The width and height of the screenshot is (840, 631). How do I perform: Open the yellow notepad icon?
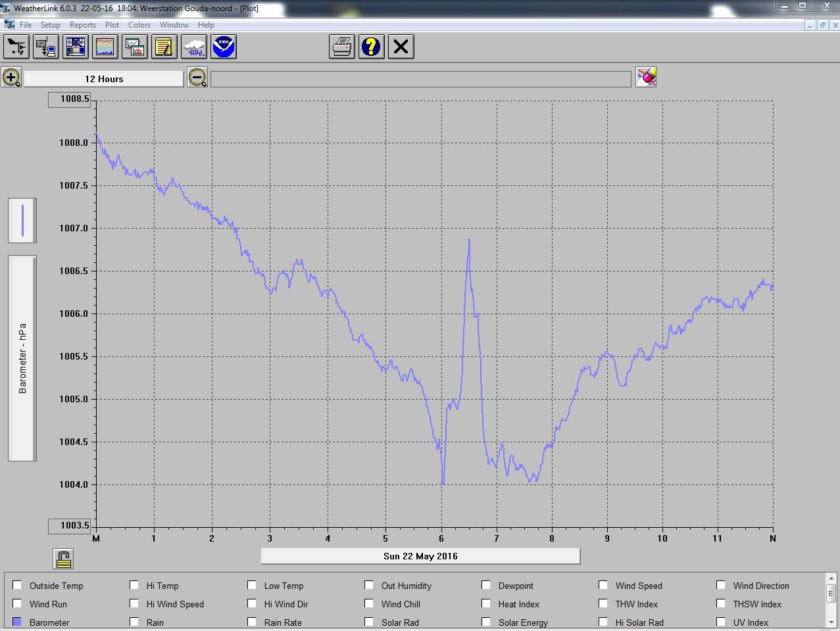coord(164,47)
